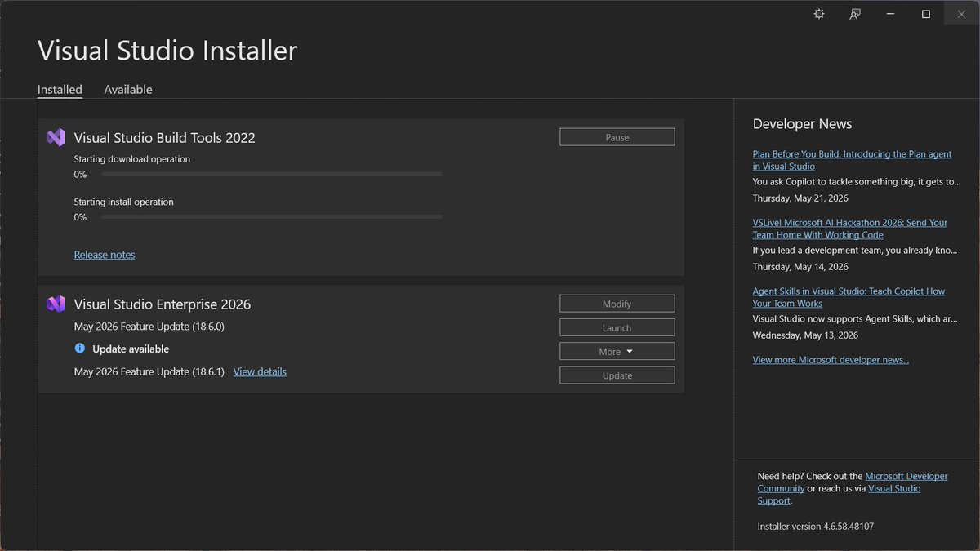Click Visual Studio Build Tools 2022 product name
Image resolution: width=980 pixels, height=551 pixels.
pos(165,138)
